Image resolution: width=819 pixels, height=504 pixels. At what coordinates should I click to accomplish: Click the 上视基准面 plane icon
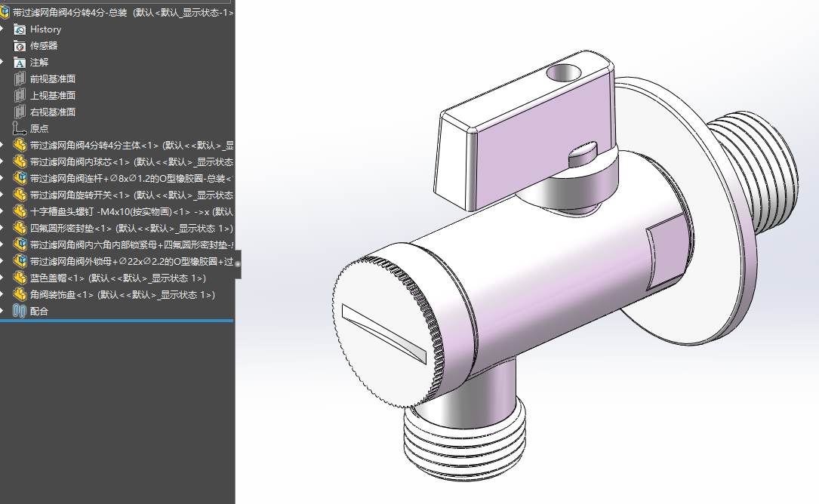tap(20, 96)
